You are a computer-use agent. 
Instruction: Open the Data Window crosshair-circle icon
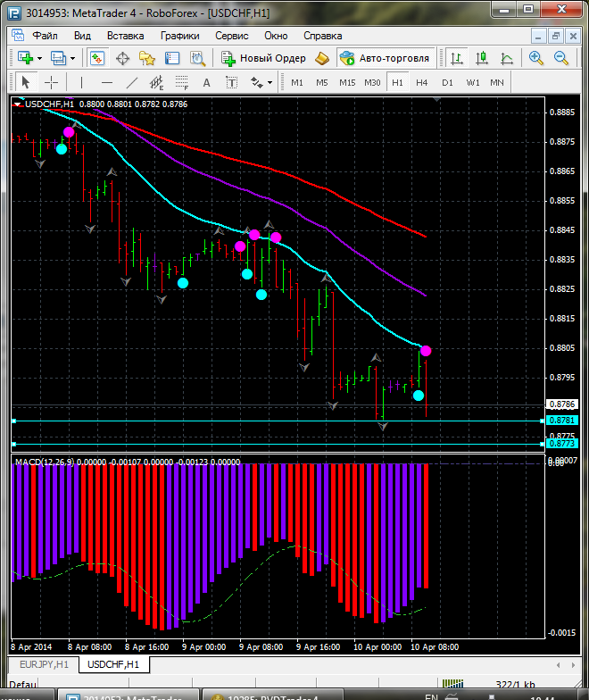coord(122,58)
